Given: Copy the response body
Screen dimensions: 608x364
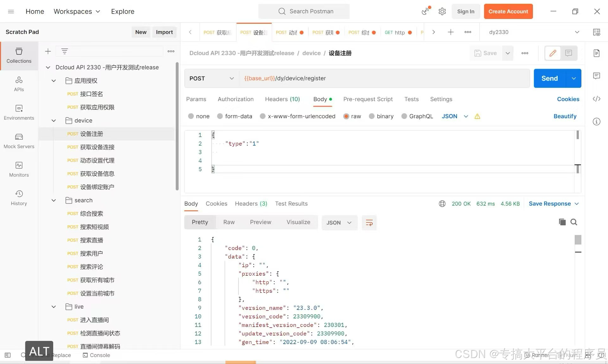Looking at the screenshot, I should coord(562,222).
